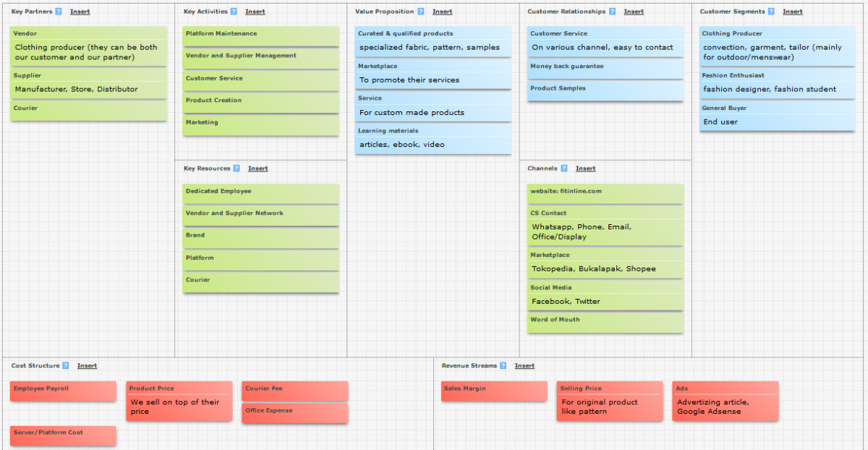Click the help icon beside Channels

564,169
